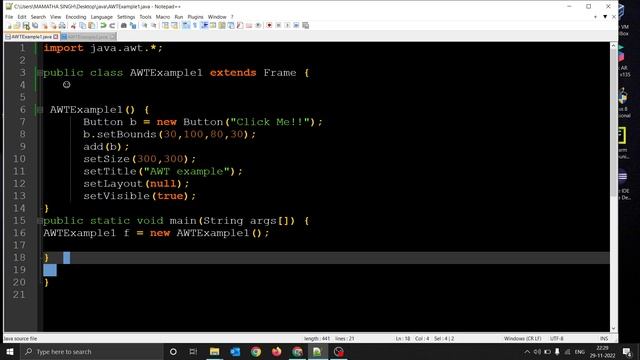The image size is (640, 360).
Task: Save the current file via toolbar
Action: point(26,25)
